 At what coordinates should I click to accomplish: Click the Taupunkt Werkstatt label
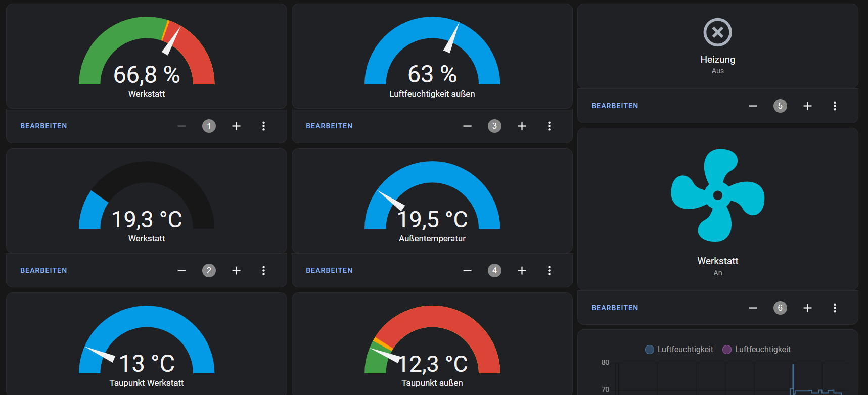(147, 383)
